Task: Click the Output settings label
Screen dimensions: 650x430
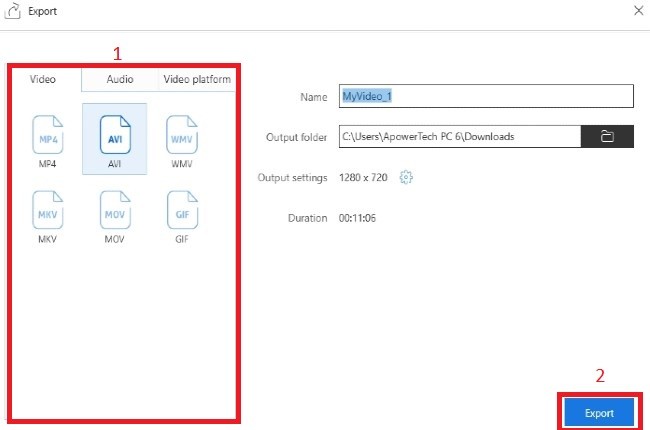Action: coord(292,178)
